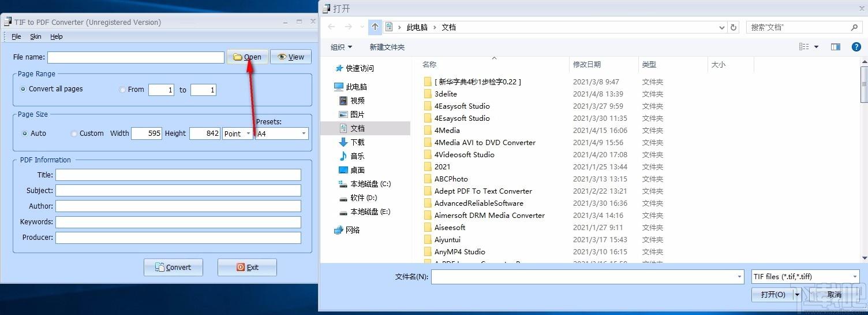Open the Help menu
Image resolution: width=868 pixels, height=315 pixels.
point(57,36)
